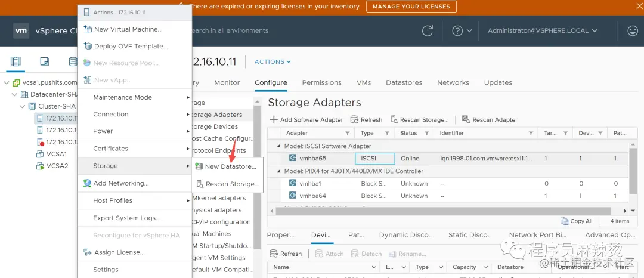Open the Host Profiles submenu

pos(134,200)
